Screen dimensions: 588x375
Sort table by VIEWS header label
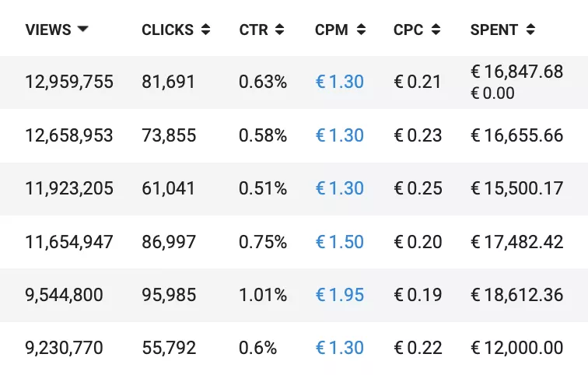pos(48,30)
